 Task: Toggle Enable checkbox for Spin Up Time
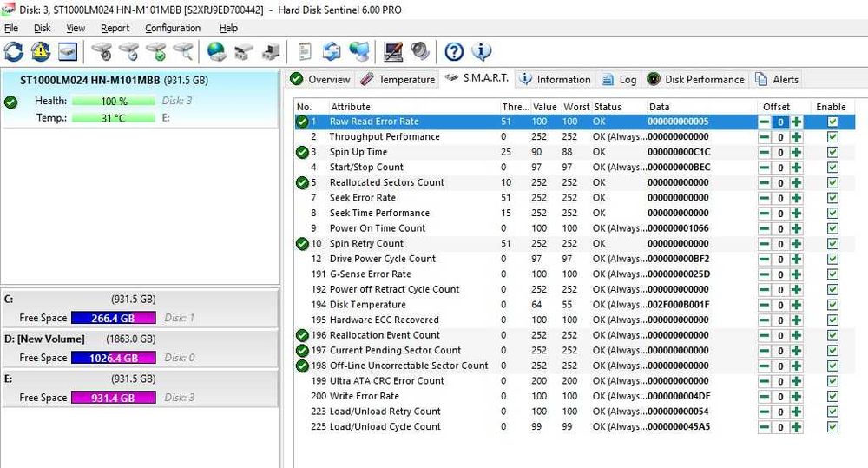pos(832,152)
